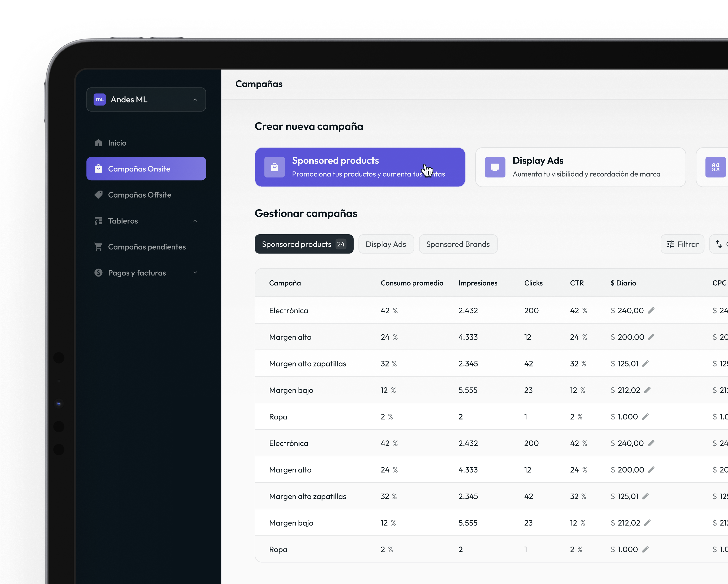Viewport: 728px width, 584px height.
Task: Collapse the Andes ML workspace selector
Action: pos(195,99)
